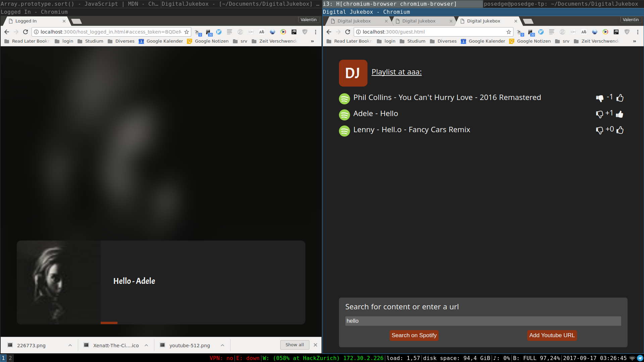Expand options for the Xenatt-The-Ci....ico download

(146, 345)
